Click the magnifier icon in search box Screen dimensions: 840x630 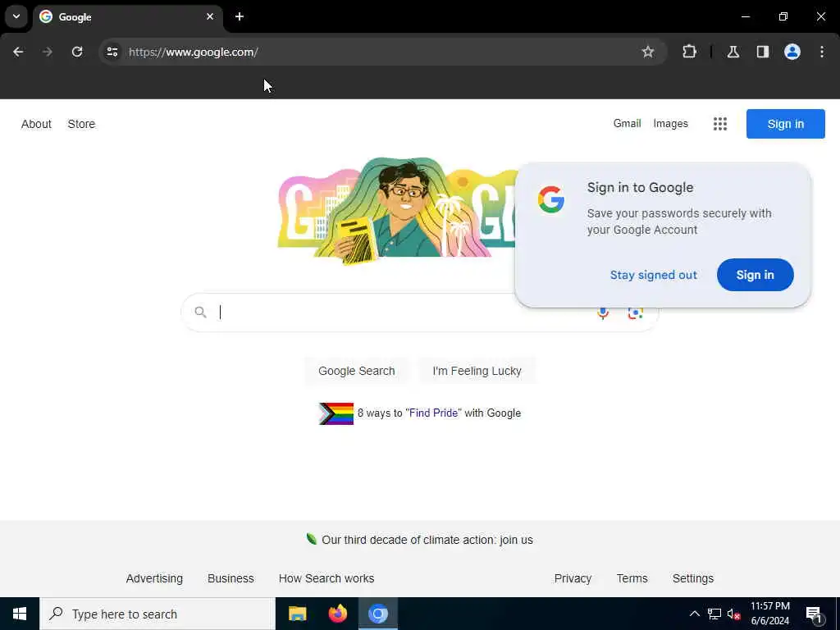[x=200, y=312]
